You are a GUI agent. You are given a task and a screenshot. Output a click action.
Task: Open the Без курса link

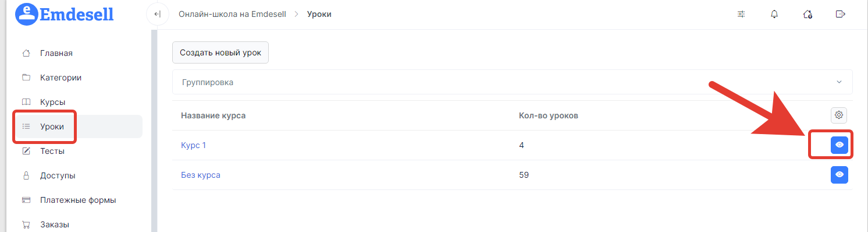[201, 175]
